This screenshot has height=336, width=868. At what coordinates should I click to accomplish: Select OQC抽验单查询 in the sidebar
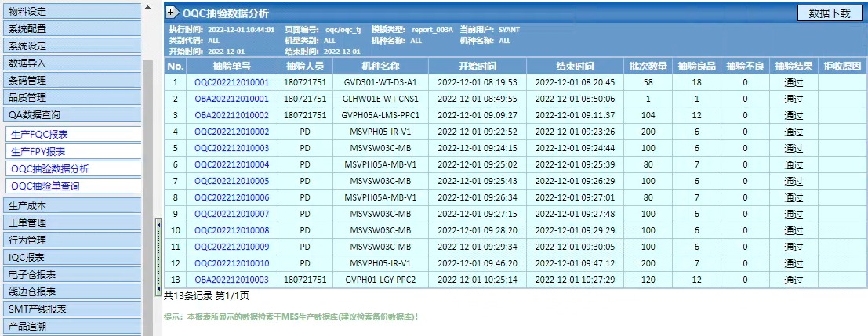tap(45, 186)
